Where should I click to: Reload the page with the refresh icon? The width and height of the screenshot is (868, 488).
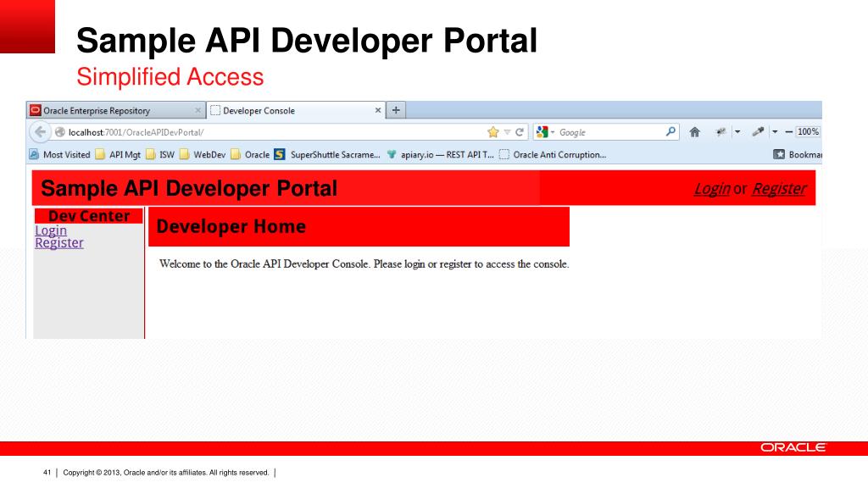click(520, 132)
